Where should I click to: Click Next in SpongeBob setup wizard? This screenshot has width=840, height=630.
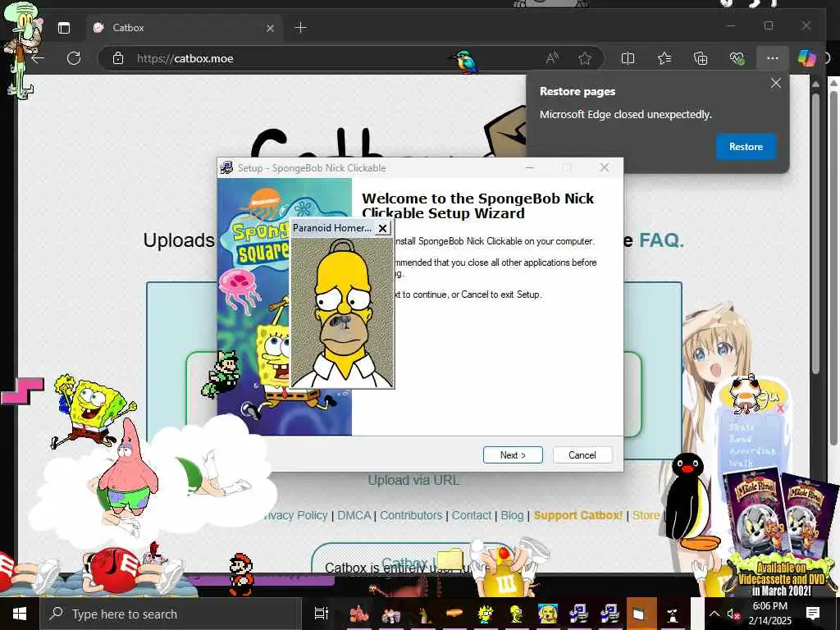pyautogui.click(x=513, y=454)
